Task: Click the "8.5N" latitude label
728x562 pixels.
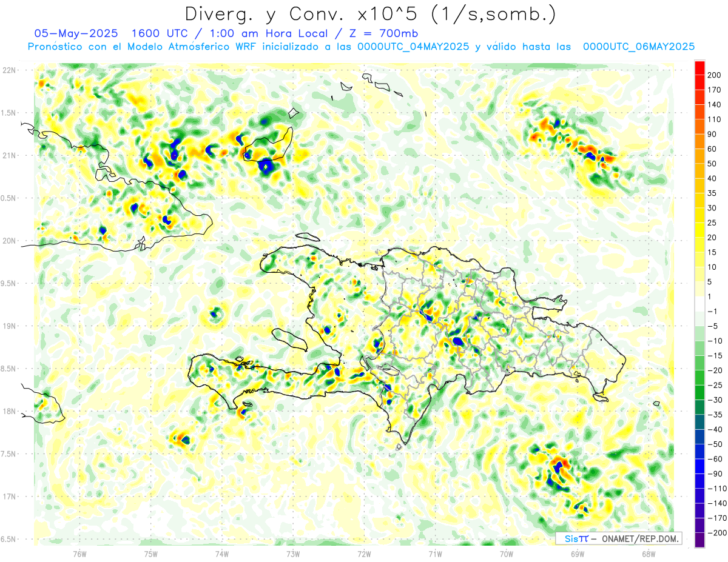Action: click(9, 369)
